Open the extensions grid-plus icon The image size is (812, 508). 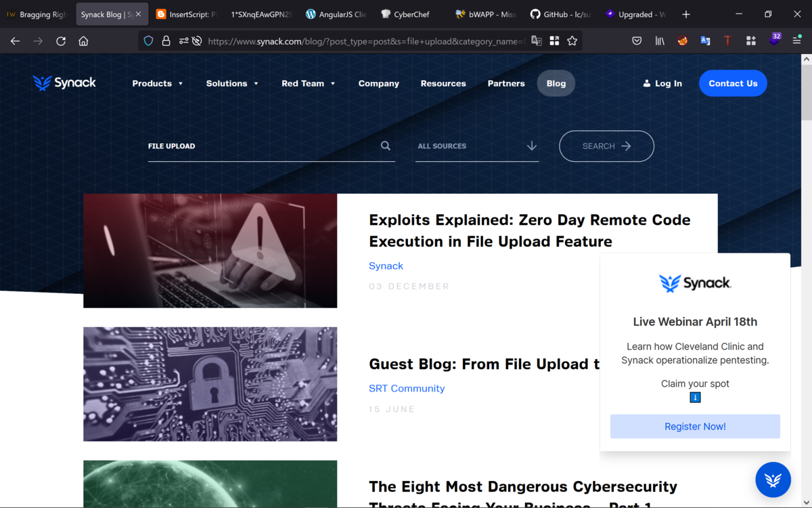tap(750, 41)
